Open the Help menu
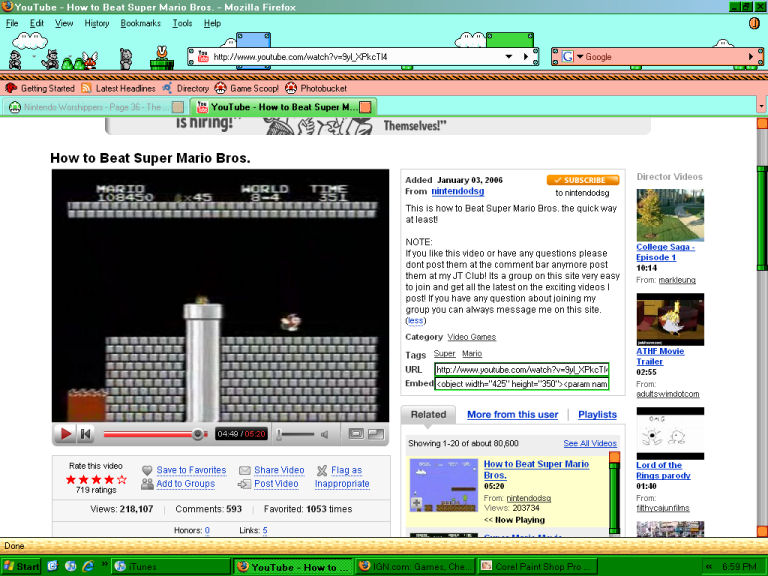The height and width of the screenshot is (576, 768). pyautogui.click(x=213, y=23)
